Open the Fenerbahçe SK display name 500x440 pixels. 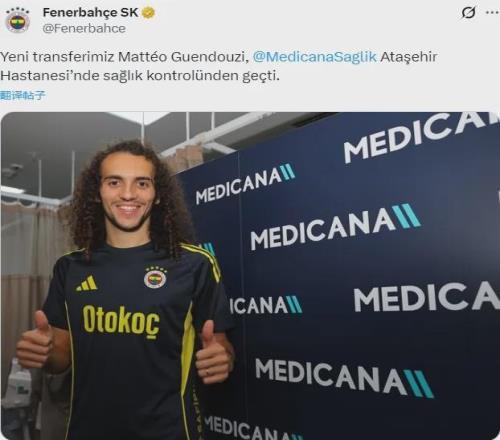(x=91, y=13)
